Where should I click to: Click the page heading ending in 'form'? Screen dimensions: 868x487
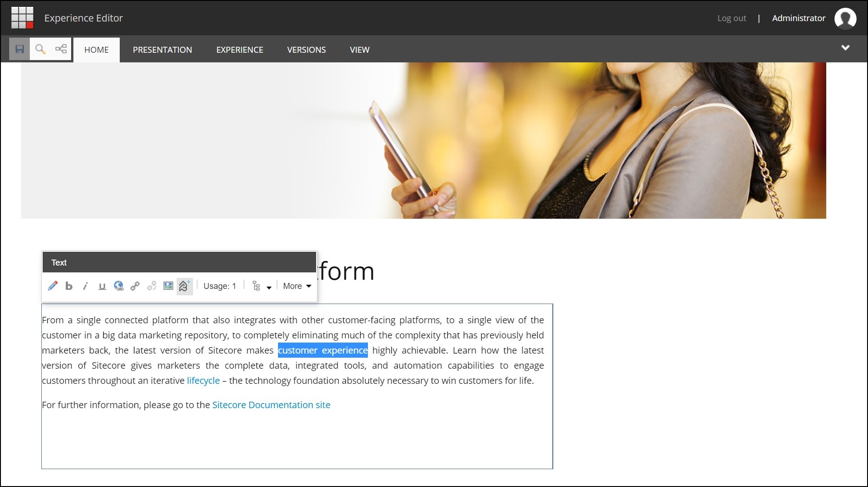(x=346, y=271)
